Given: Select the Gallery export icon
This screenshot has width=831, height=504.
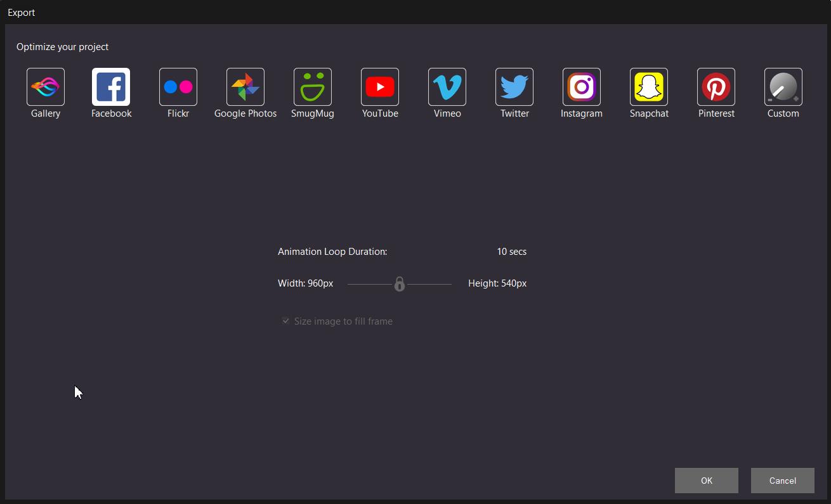Looking at the screenshot, I should point(46,87).
